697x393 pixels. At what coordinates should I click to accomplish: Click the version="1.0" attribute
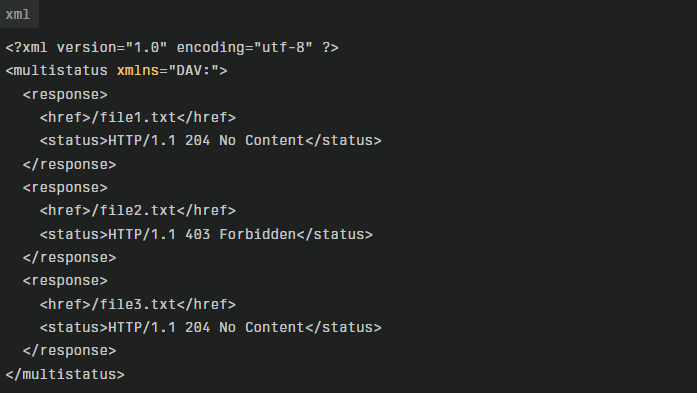(112, 48)
